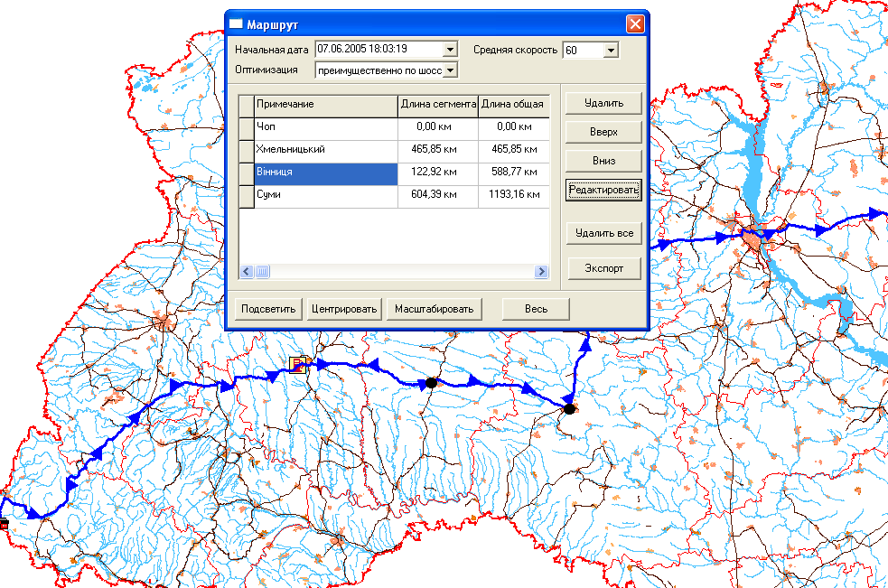Click the Подсветить button
Screen dimensions: 888x588
(268, 309)
